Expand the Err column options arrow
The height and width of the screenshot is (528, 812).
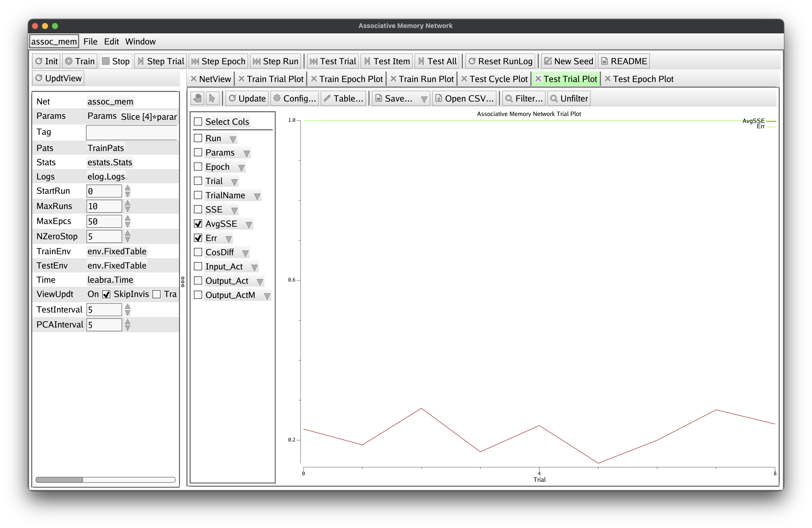tap(228, 239)
